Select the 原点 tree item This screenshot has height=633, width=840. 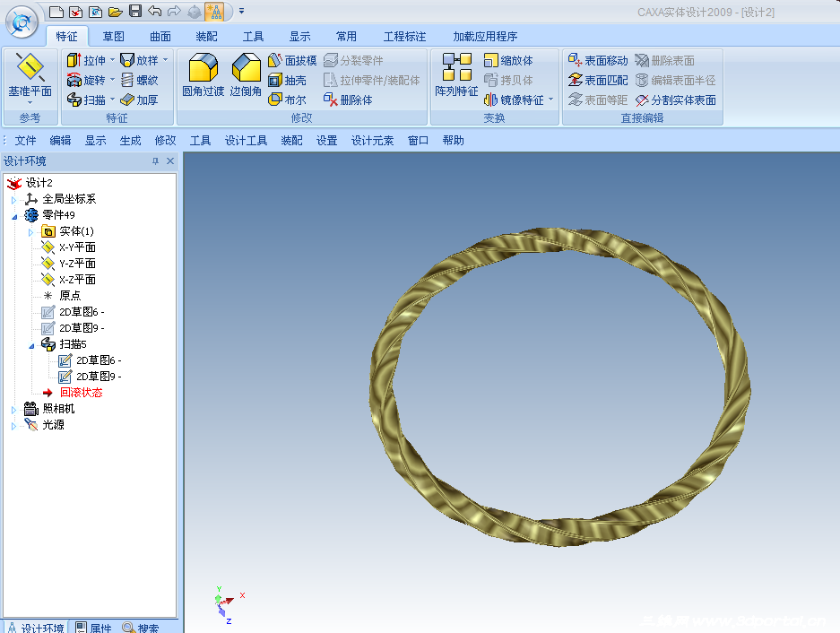pos(62,295)
